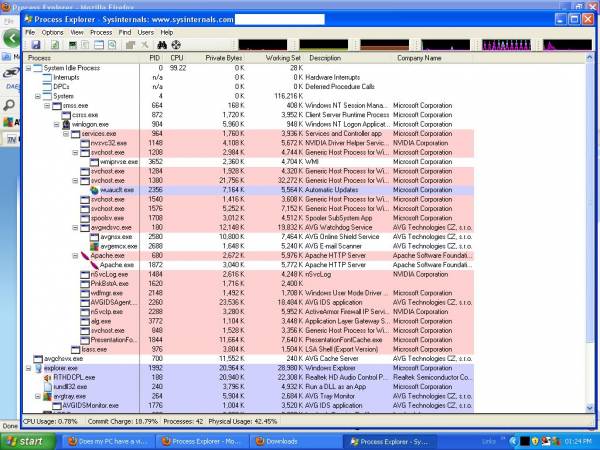The height and width of the screenshot is (450, 600).
Task: Select the PnkBstrA.exe process row
Action: 249,284
